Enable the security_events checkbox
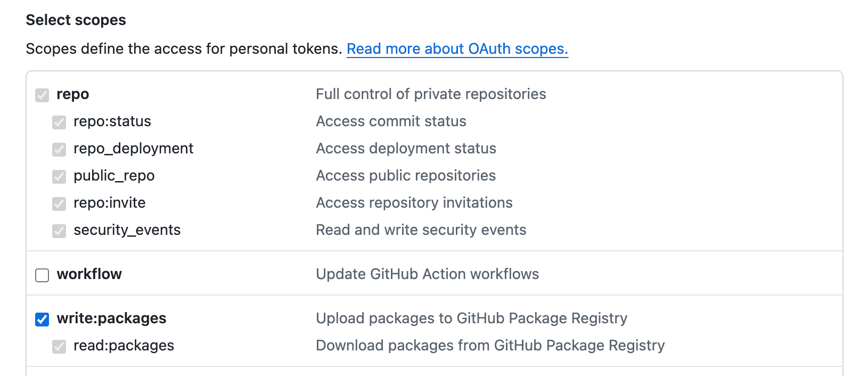This screenshot has width=868, height=376. (59, 231)
